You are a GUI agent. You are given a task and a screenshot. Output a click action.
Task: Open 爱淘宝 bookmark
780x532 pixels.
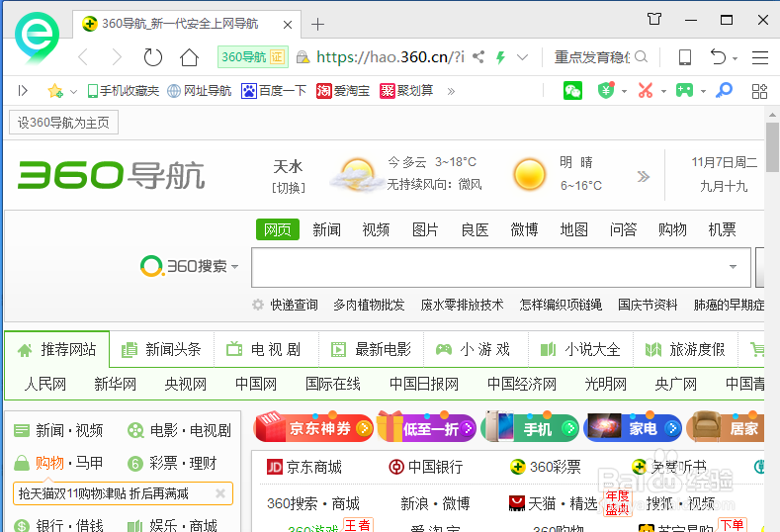click(343, 91)
